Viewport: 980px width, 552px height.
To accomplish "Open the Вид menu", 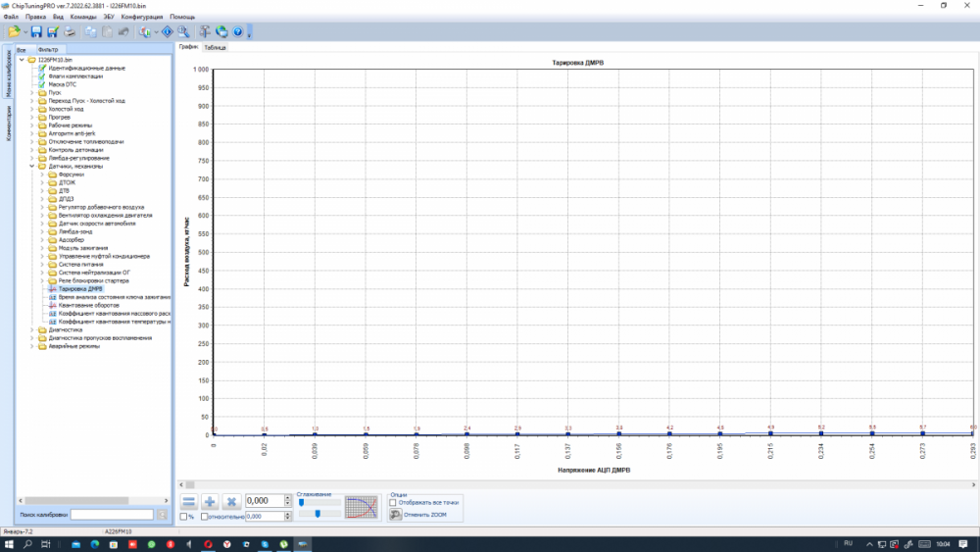I will [58, 17].
